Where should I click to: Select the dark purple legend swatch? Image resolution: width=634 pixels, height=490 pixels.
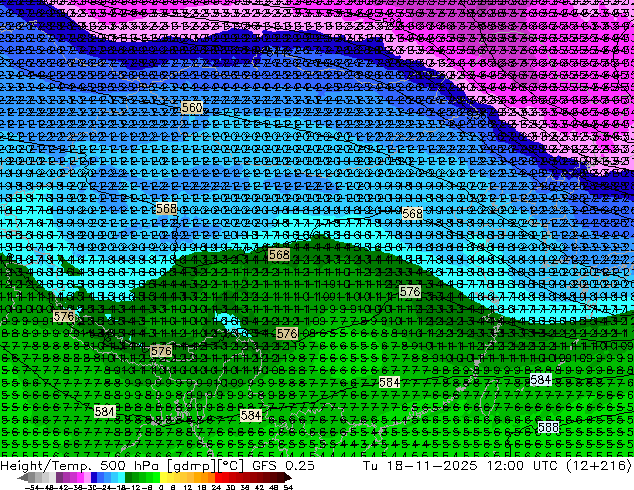(x=59, y=477)
